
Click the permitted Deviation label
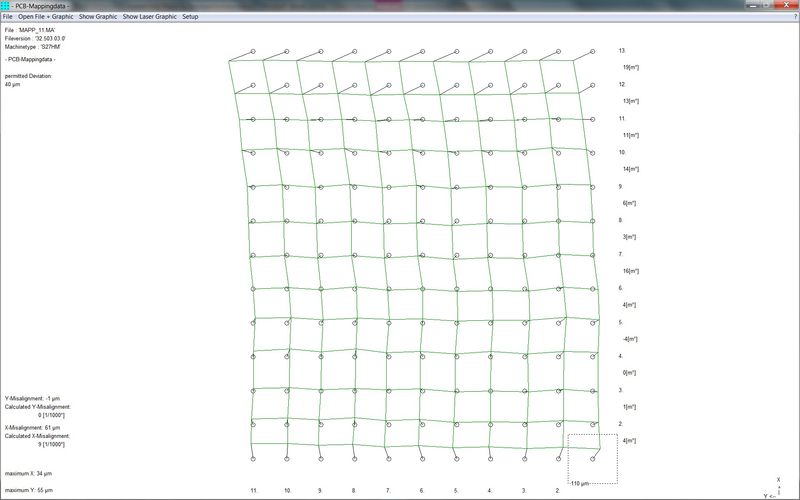pyautogui.click(x=28, y=76)
